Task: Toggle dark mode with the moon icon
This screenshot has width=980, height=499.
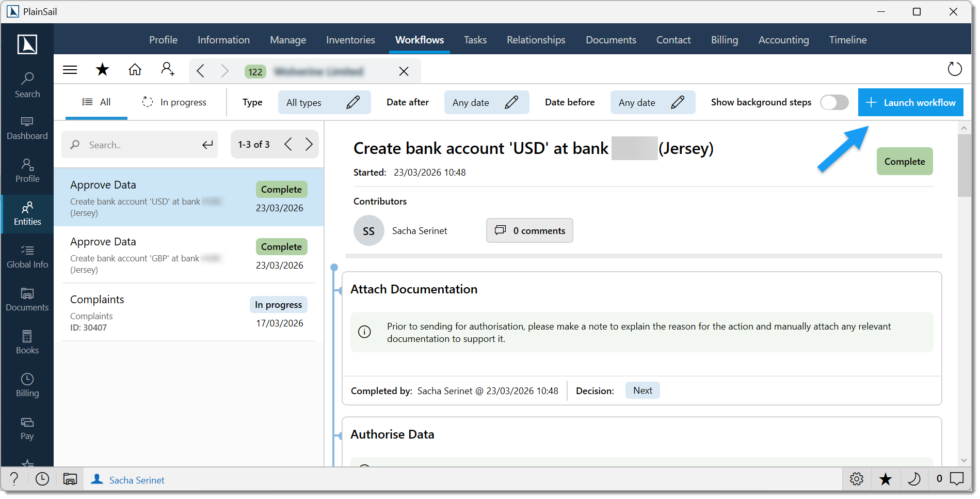Action: (x=914, y=479)
